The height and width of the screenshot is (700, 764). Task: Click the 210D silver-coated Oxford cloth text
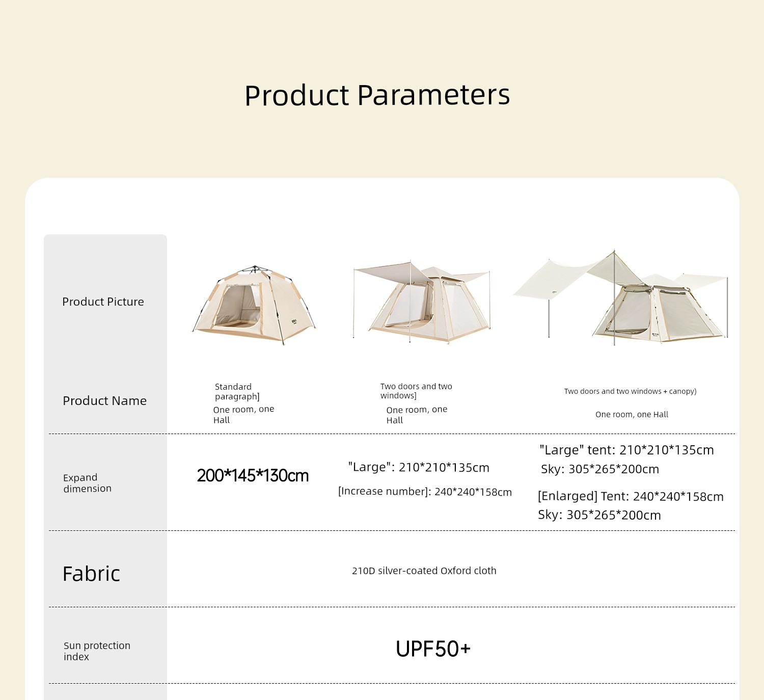(x=424, y=571)
